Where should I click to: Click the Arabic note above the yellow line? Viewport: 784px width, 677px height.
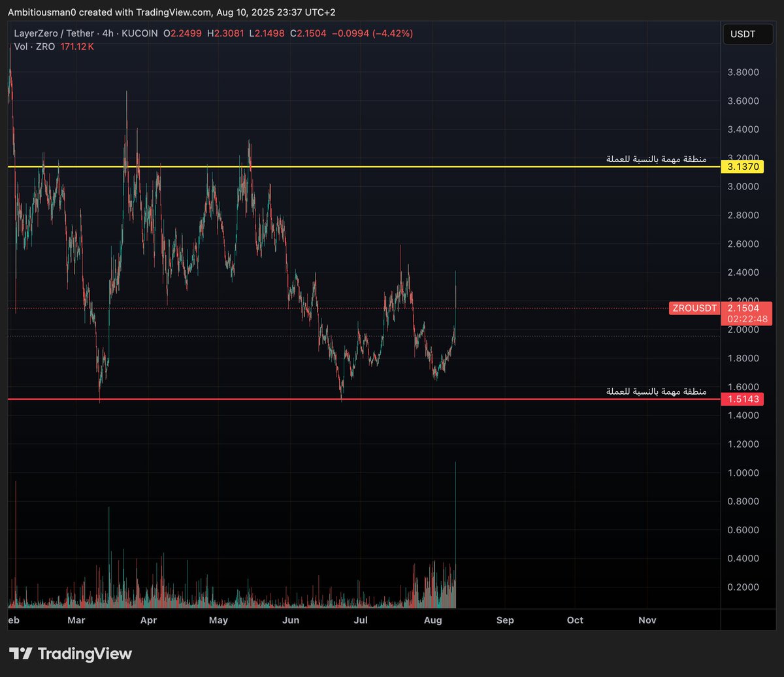[x=656, y=159]
